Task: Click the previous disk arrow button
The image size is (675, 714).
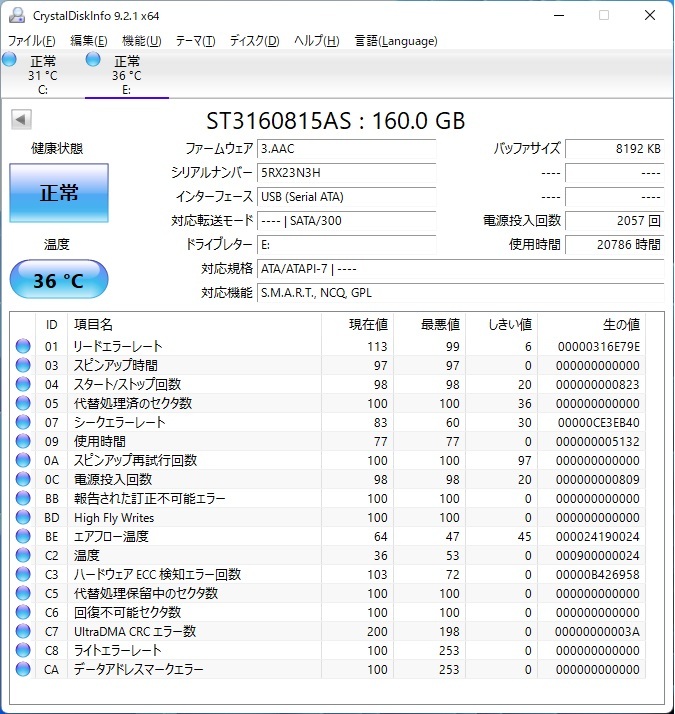Action: click(x=20, y=120)
